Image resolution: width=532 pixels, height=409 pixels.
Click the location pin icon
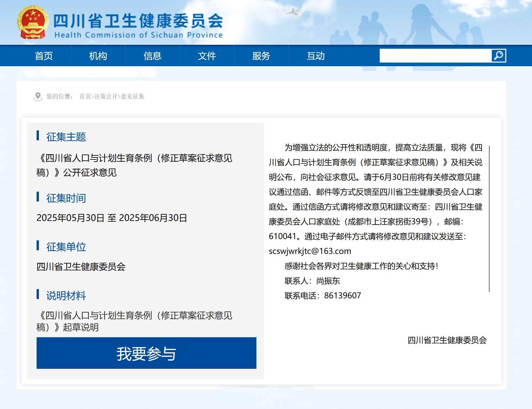[x=38, y=96]
